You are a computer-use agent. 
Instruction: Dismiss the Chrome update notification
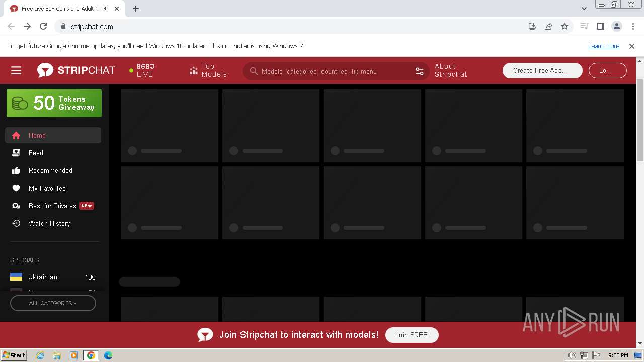[632, 46]
